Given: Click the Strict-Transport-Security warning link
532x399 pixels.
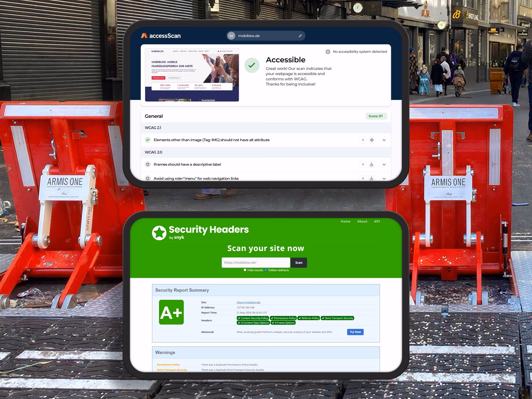Looking at the screenshot, I should tap(172, 370).
